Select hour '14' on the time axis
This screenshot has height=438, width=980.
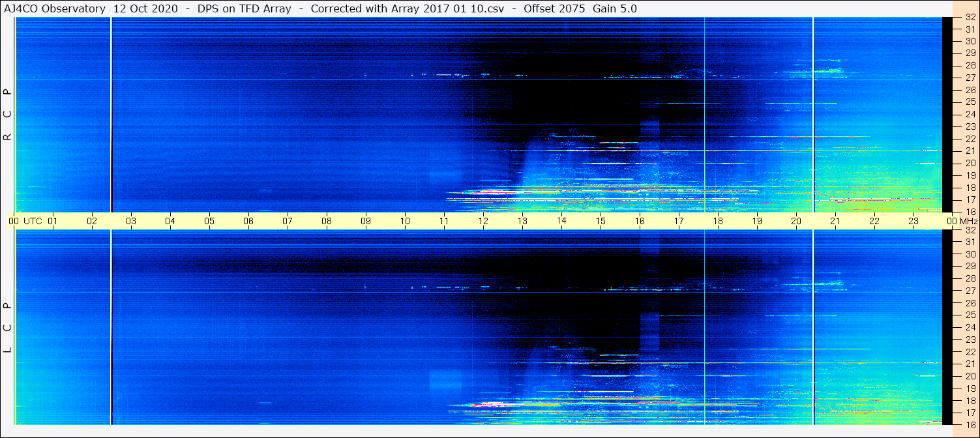[x=561, y=221]
